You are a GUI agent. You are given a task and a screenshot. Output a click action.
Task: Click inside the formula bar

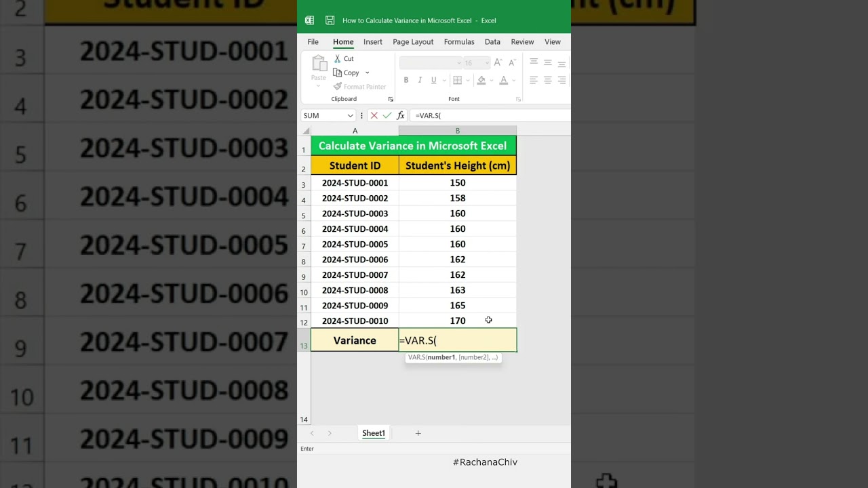pos(491,116)
